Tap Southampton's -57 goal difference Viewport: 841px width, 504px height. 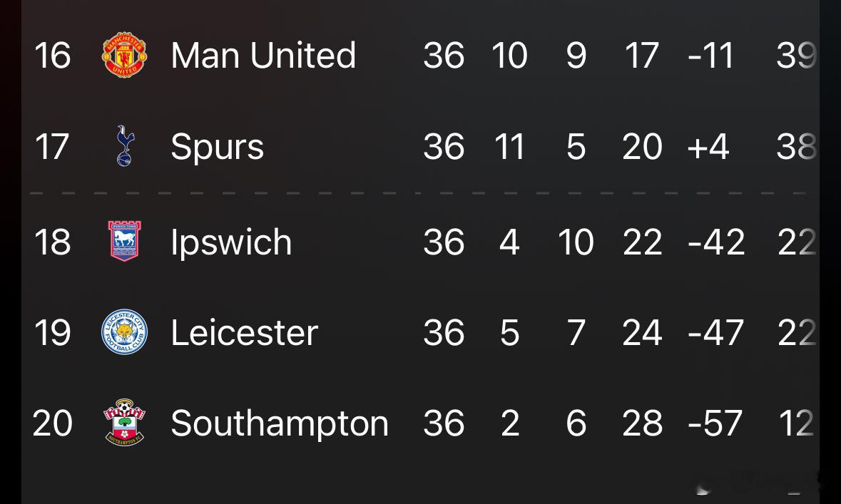coord(715,423)
